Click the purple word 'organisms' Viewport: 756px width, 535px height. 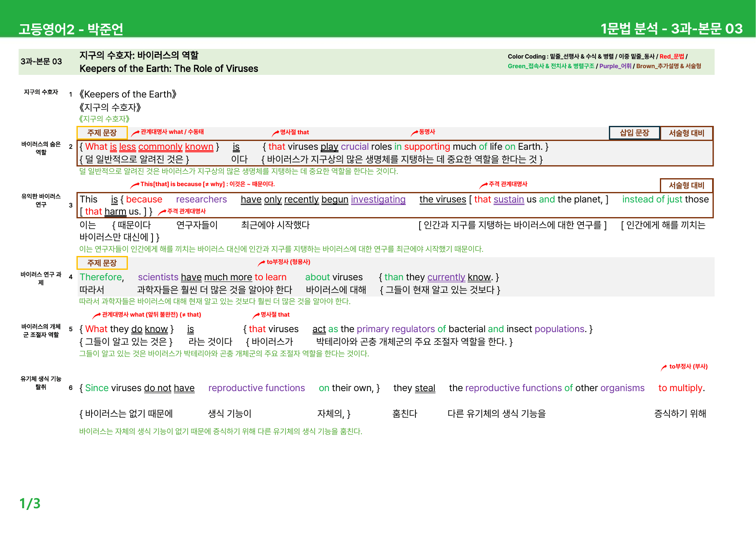[622, 388]
